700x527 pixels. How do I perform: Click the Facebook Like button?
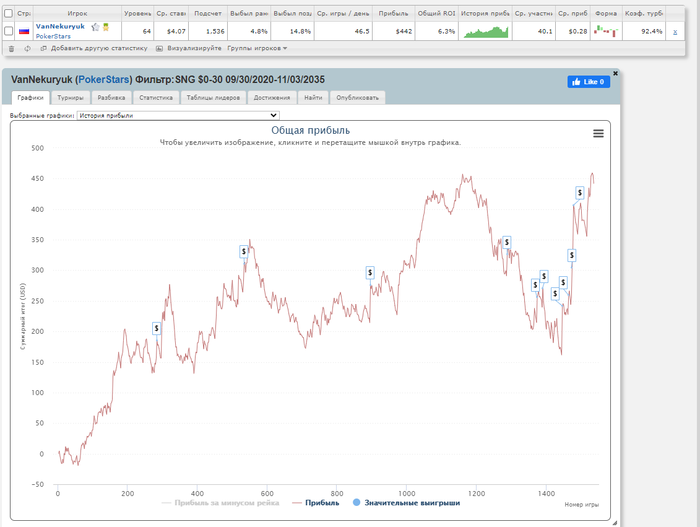click(x=588, y=82)
